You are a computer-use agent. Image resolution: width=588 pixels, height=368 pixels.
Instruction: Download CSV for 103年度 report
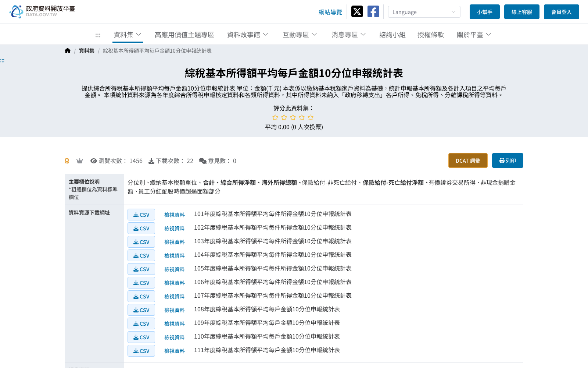pyautogui.click(x=141, y=242)
